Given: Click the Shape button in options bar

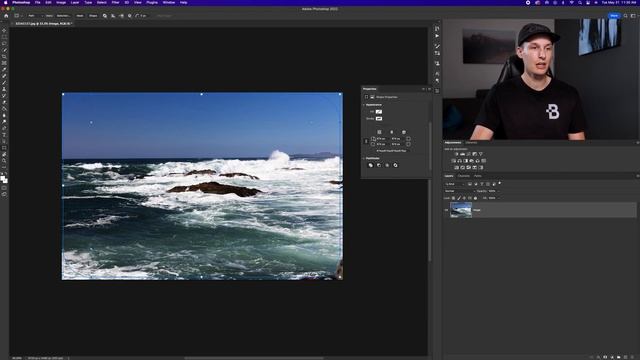Looking at the screenshot, I should tap(93, 16).
